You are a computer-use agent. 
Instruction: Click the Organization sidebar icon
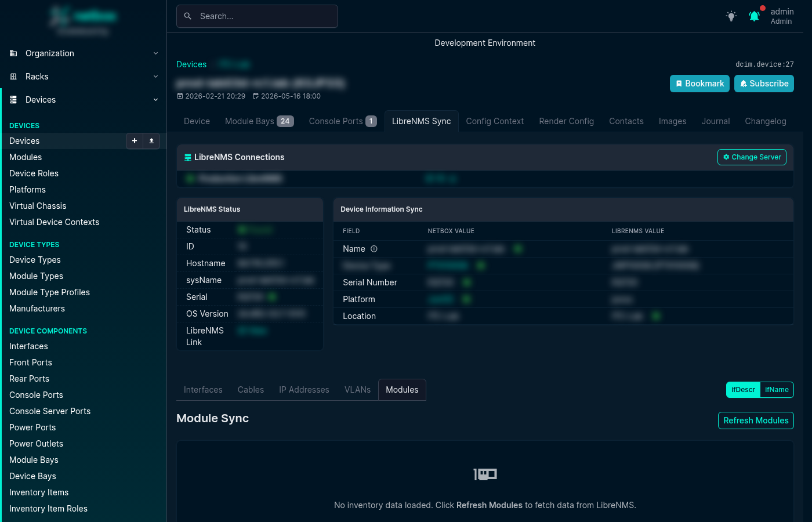(13, 53)
